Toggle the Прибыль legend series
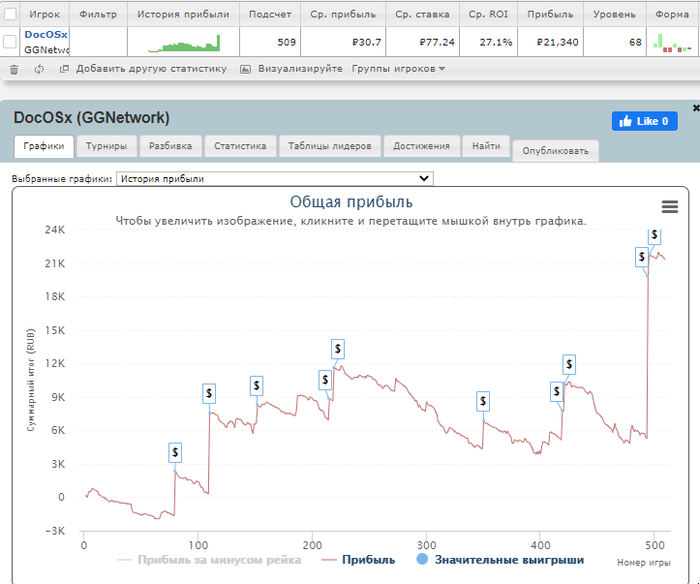This screenshot has height=584, width=700. [358, 560]
